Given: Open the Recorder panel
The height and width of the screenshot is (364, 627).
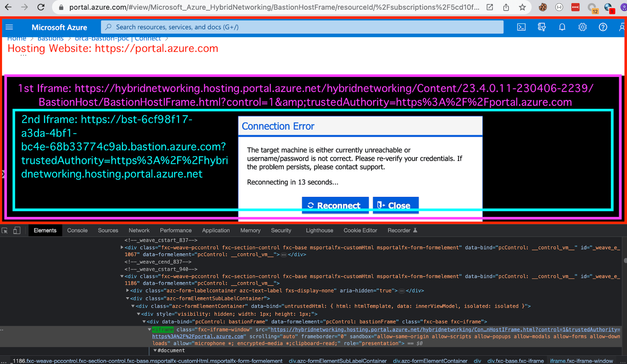Looking at the screenshot, I should tap(399, 230).
